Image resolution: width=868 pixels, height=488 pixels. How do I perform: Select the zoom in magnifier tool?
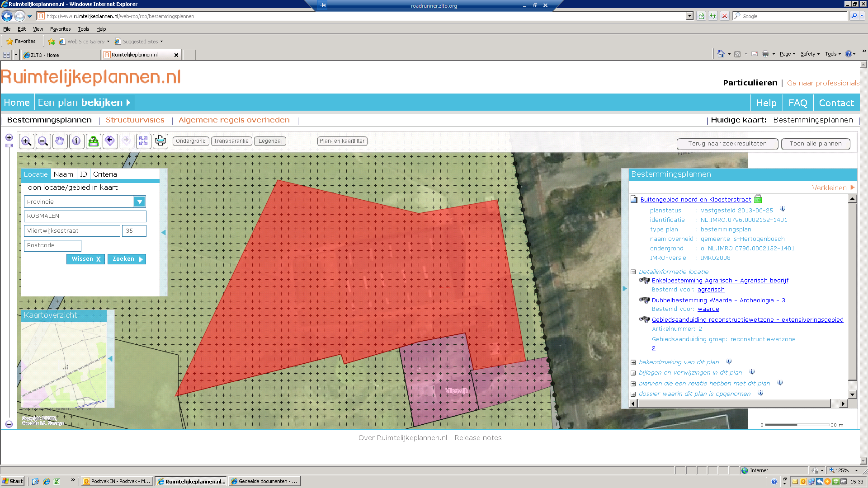pos(26,141)
